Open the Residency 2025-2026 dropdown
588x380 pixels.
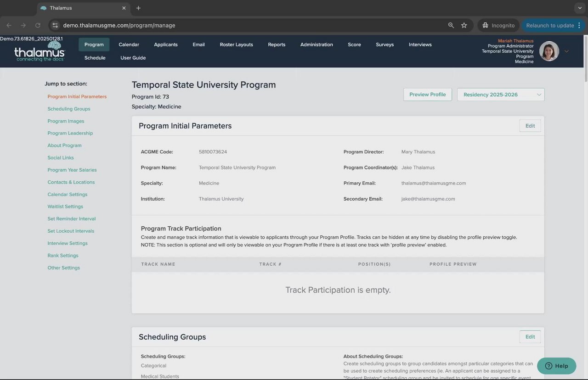tap(501, 95)
